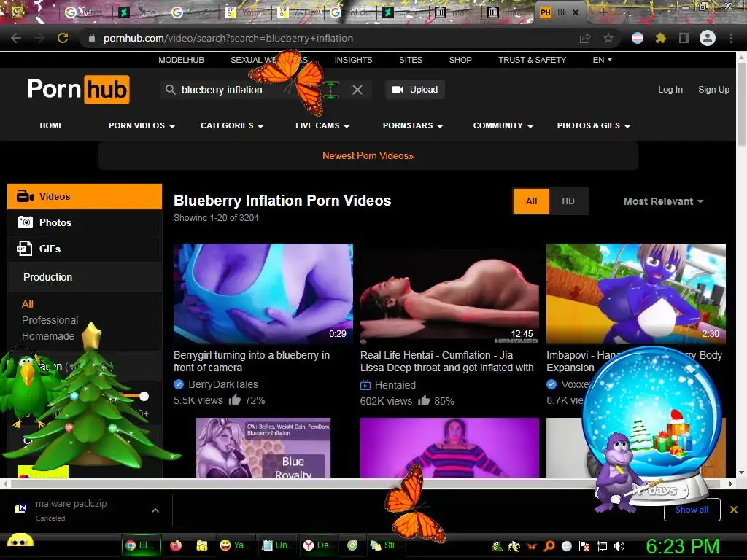Click the Upload button
Image resolution: width=747 pixels, height=560 pixels.
(x=415, y=90)
